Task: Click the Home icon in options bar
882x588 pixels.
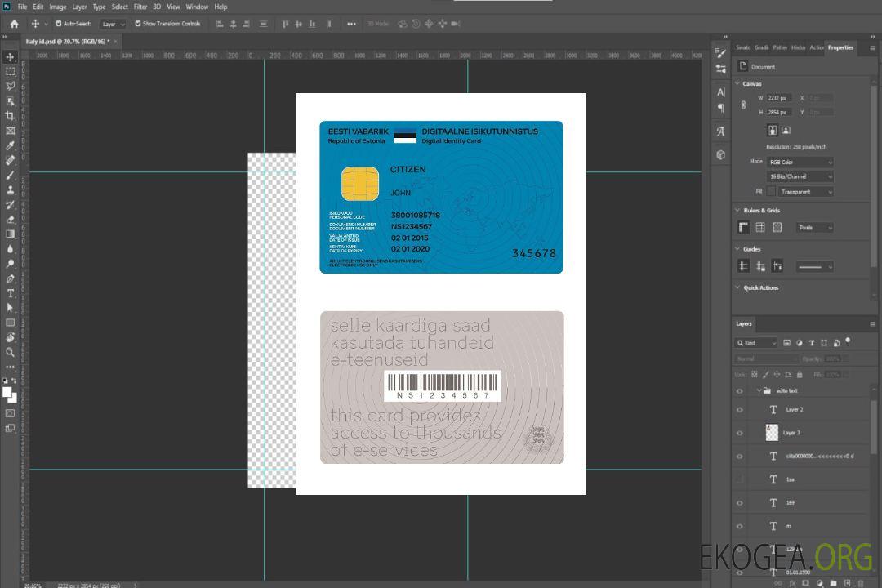Action: (14, 24)
